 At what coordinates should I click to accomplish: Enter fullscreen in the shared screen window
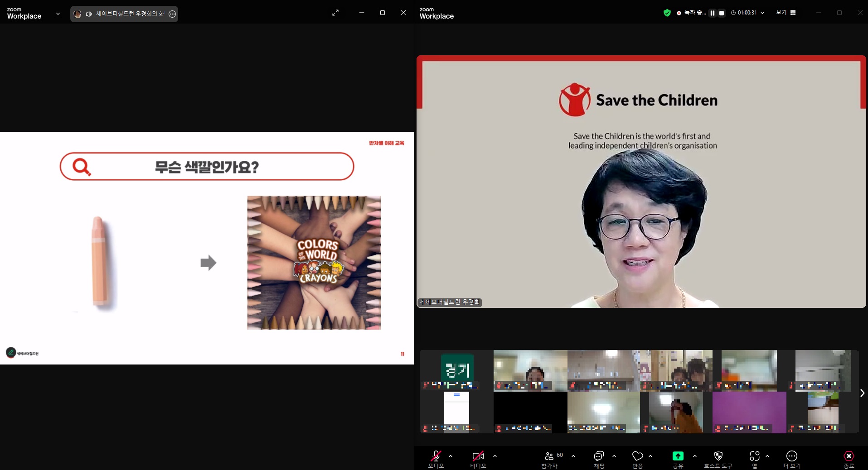click(x=335, y=13)
